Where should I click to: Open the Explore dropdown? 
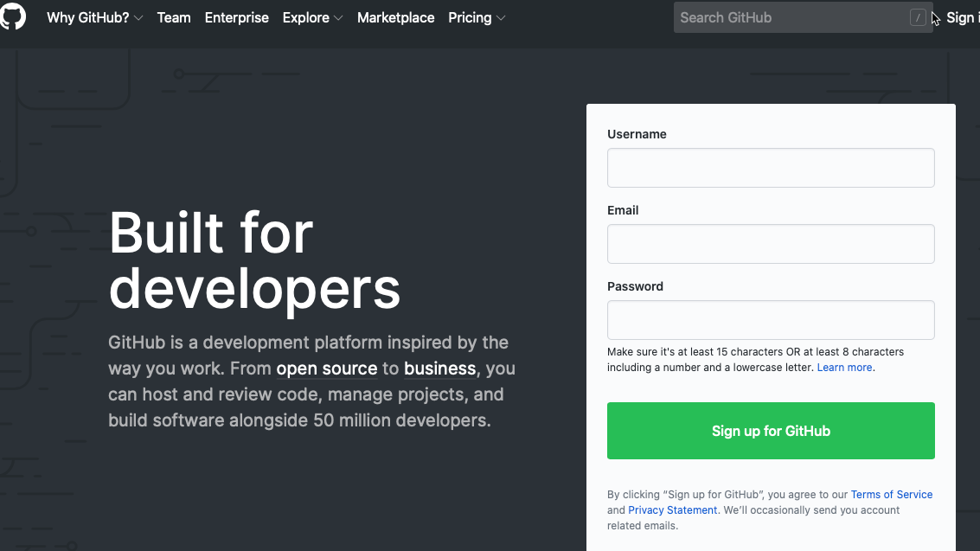(x=312, y=17)
